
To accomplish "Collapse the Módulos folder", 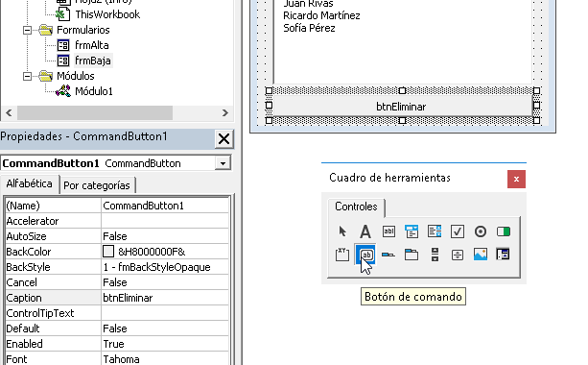I will point(27,76).
